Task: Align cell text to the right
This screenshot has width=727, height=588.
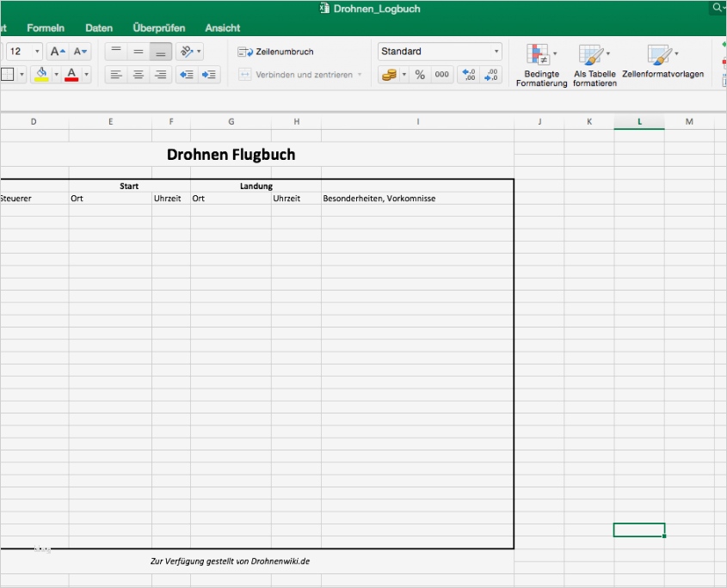Action: tap(160, 75)
